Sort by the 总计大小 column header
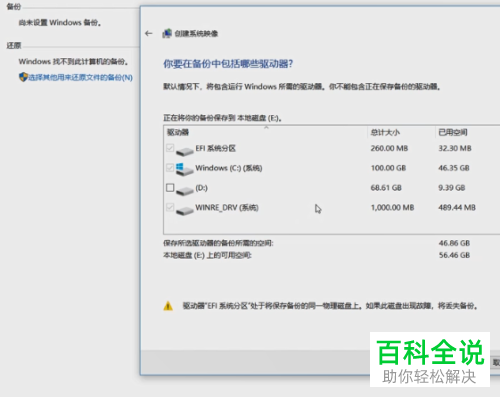 coord(401,132)
